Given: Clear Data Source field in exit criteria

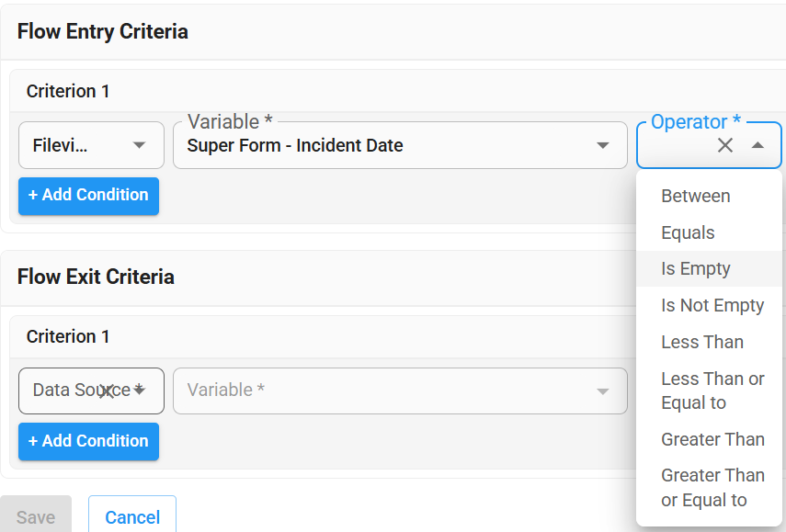Looking at the screenshot, I should pyautogui.click(x=107, y=391).
